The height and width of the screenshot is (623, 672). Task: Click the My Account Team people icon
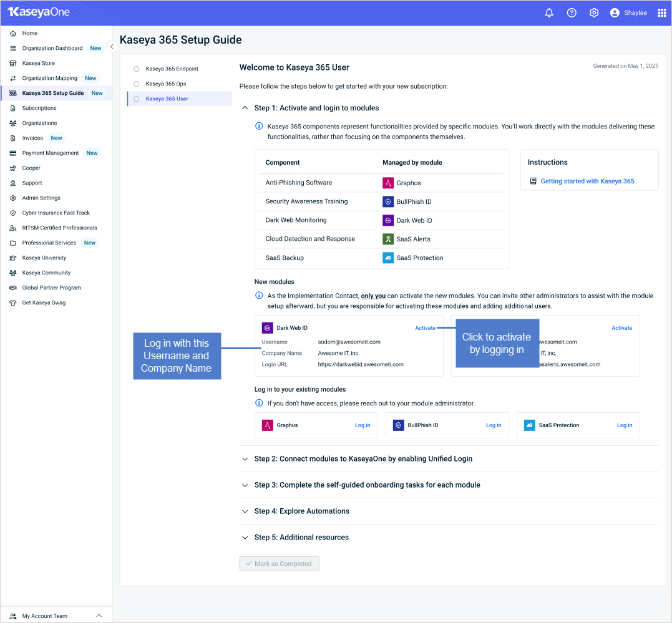tap(13, 616)
